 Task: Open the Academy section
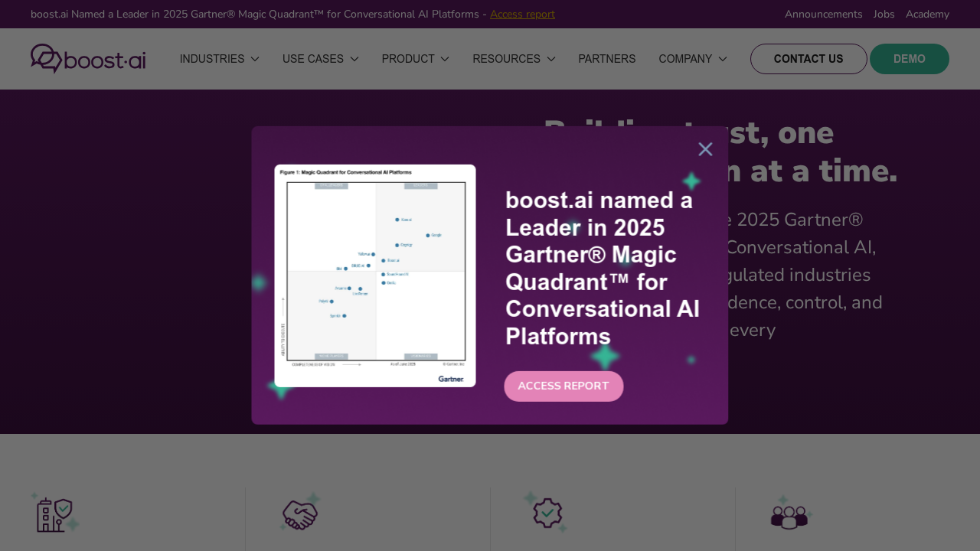[x=927, y=13]
